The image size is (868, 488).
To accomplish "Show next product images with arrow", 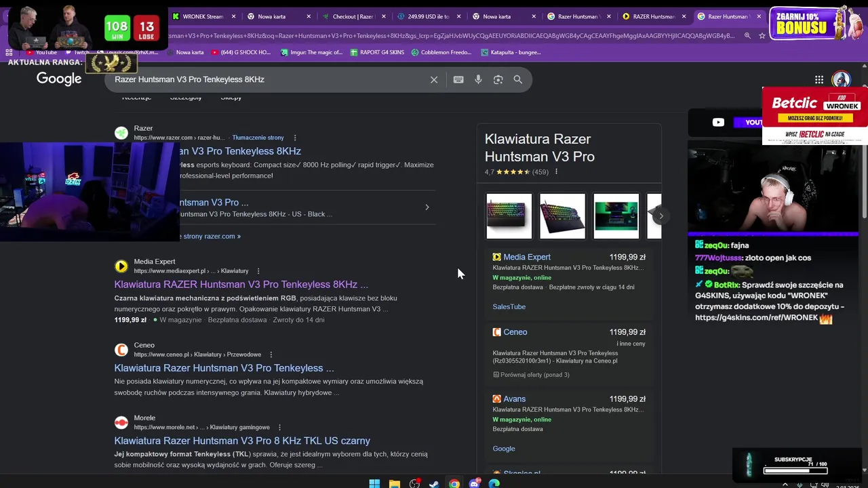I will 661,216.
